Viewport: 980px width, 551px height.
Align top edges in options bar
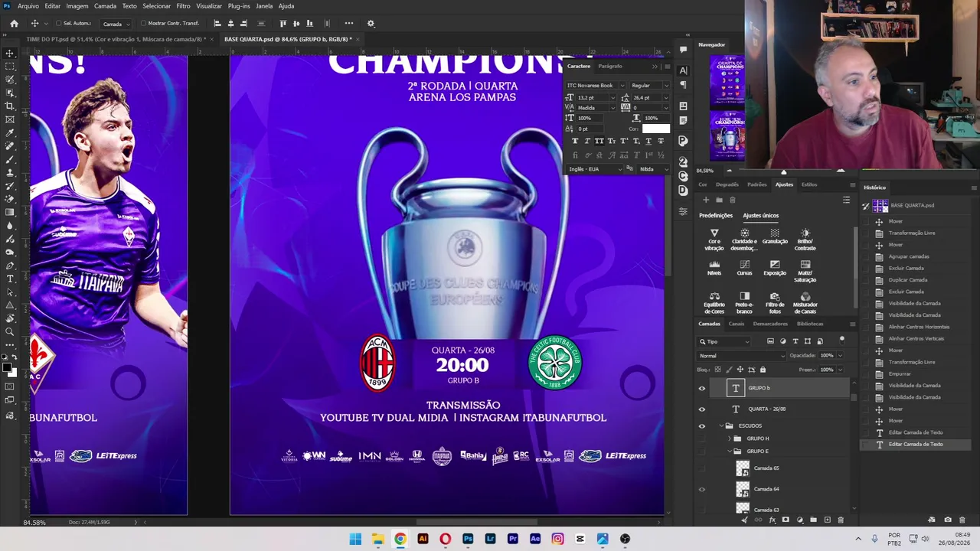[x=283, y=24]
